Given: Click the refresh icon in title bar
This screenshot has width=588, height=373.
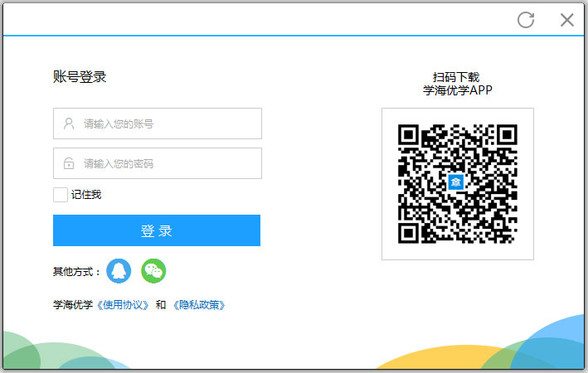Looking at the screenshot, I should [526, 20].
